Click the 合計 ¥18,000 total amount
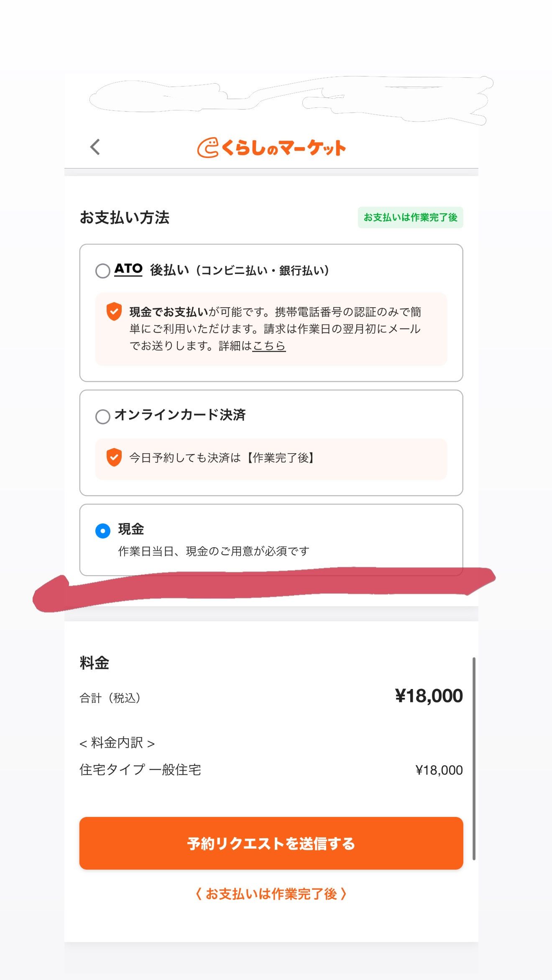The height and width of the screenshot is (980, 552). pyautogui.click(x=429, y=696)
